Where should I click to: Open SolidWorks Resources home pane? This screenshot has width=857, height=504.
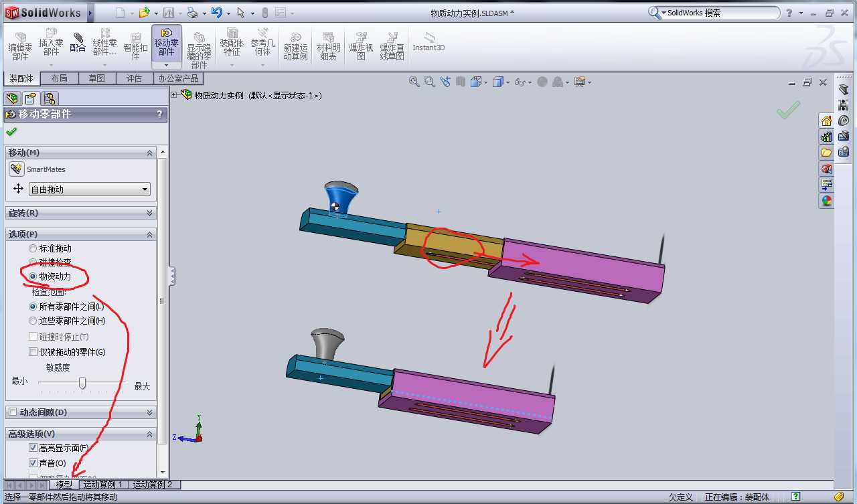826,120
